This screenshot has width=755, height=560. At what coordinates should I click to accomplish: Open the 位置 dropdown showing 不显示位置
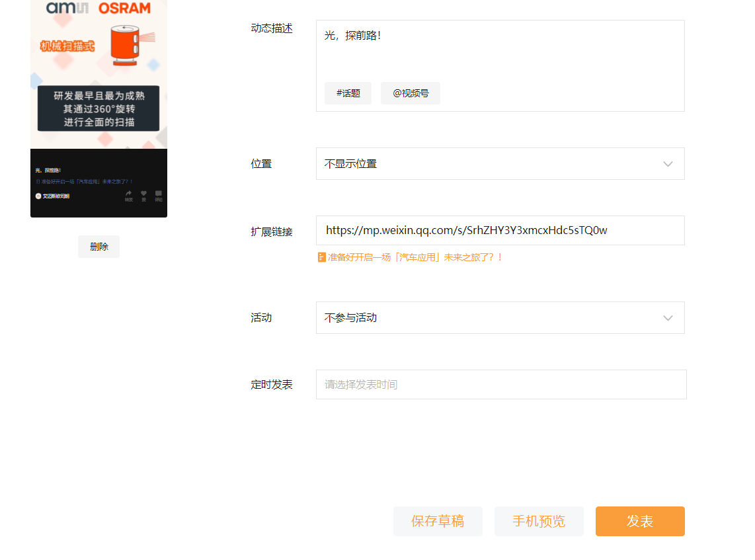coord(500,164)
